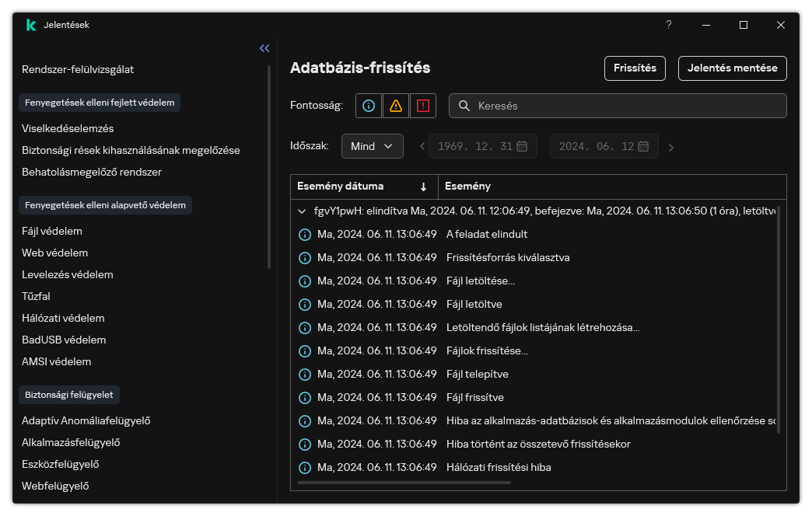Toggle critical events importance filter
This screenshot has height=516, width=812.
tap(423, 106)
